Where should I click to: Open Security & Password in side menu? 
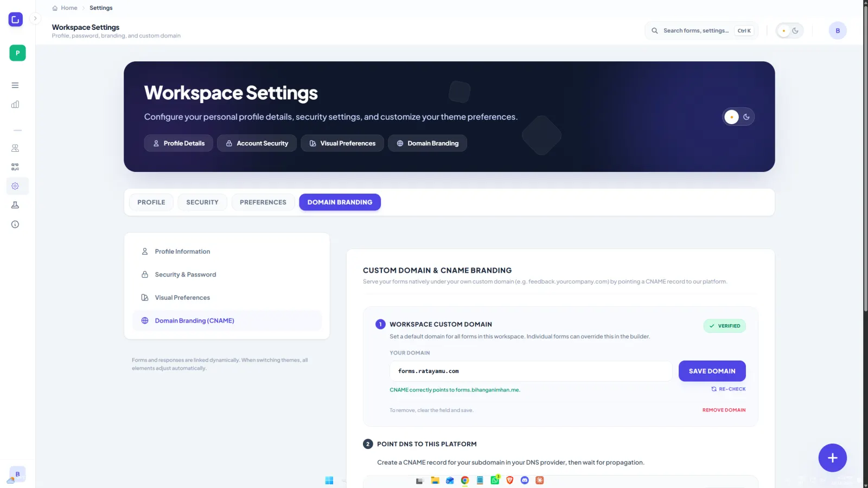227,275
